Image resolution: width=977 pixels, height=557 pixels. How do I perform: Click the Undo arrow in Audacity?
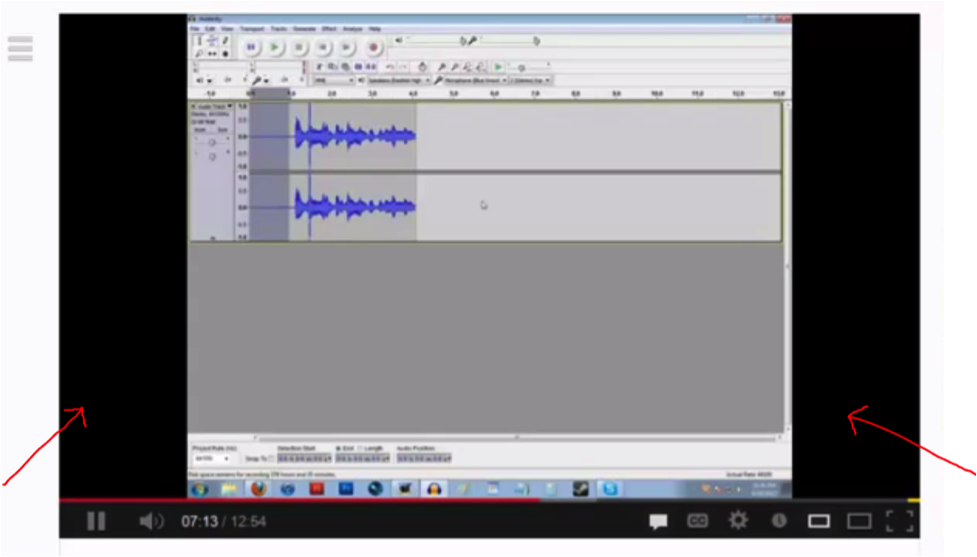390,67
